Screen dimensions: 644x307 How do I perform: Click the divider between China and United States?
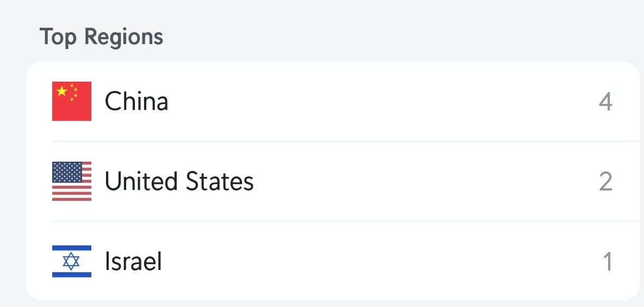coord(346,141)
